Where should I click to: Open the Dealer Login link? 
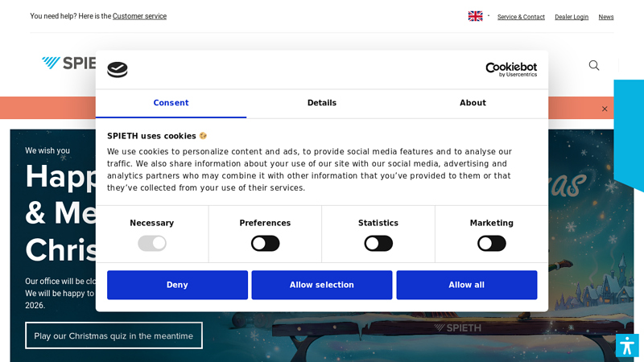[x=572, y=17]
